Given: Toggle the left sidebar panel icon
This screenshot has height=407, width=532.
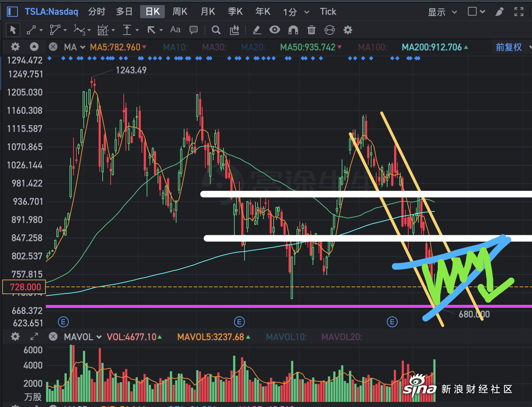Looking at the screenshot, I should click(12, 12).
